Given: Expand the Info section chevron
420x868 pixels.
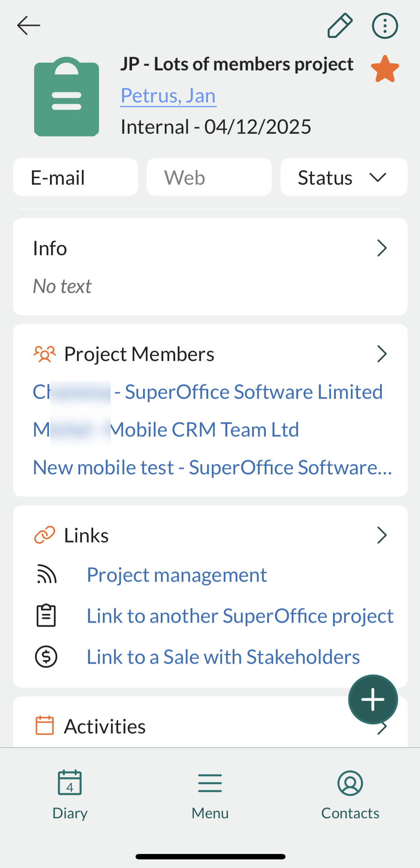Looking at the screenshot, I should [382, 248].
